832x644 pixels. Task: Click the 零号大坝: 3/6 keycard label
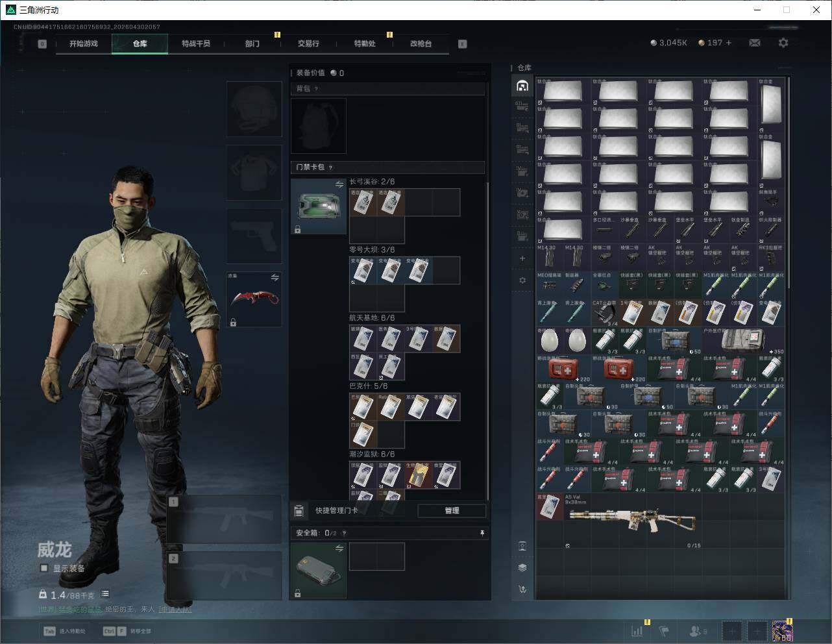coord(372,250)
